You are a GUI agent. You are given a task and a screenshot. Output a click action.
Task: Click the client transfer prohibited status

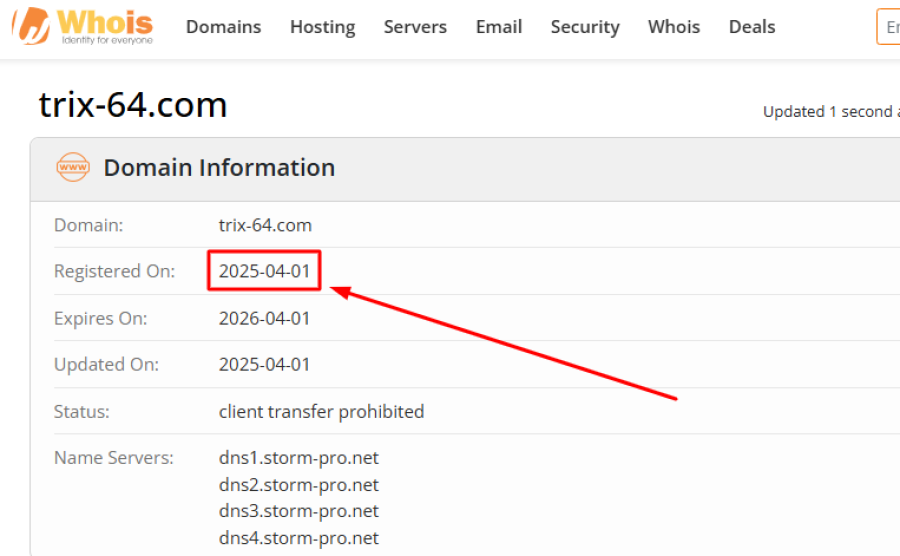[321, 411]
